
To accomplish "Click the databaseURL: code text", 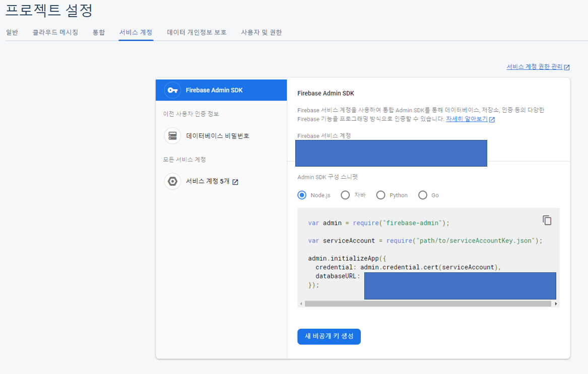I will 338,276.
